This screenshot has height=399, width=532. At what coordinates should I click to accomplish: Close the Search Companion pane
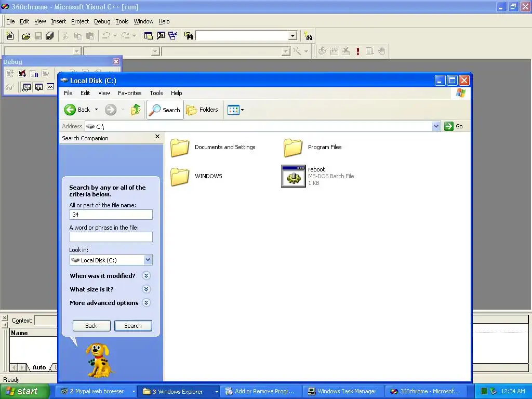pyautogui.click(x=157, y=137)
